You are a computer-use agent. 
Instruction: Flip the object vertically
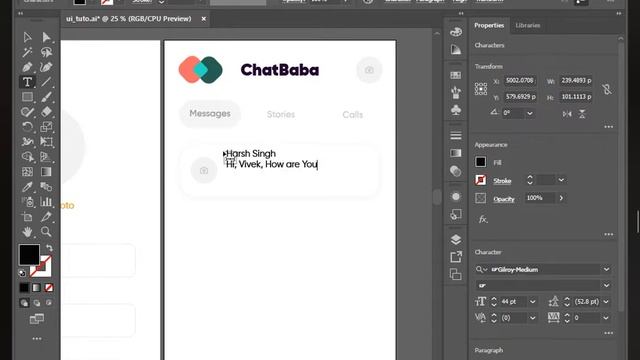pyautogui.click(x=582, y=114)
